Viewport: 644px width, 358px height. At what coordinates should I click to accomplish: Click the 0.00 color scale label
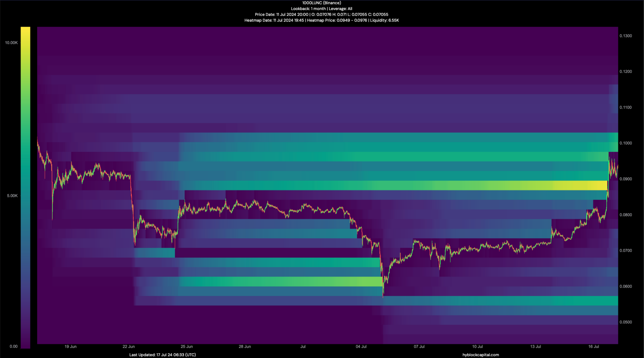(14, 346)
